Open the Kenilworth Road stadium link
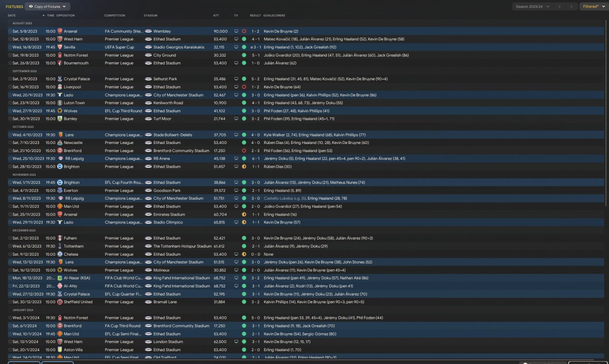The image size is (609, 364). click(x=168, y=103)
